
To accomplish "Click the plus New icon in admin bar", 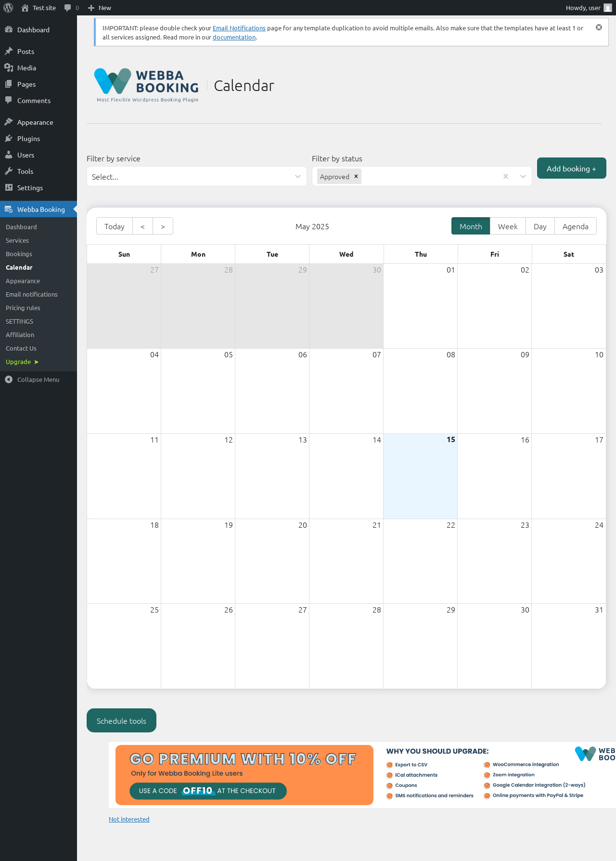I will [x=91, y=8].
